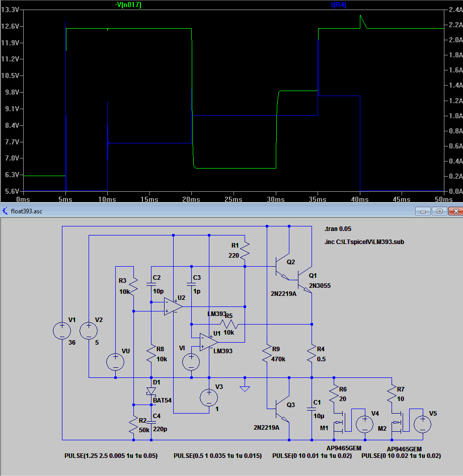
Task: Click the float393.asc window title
Action: tap(26, 211)
